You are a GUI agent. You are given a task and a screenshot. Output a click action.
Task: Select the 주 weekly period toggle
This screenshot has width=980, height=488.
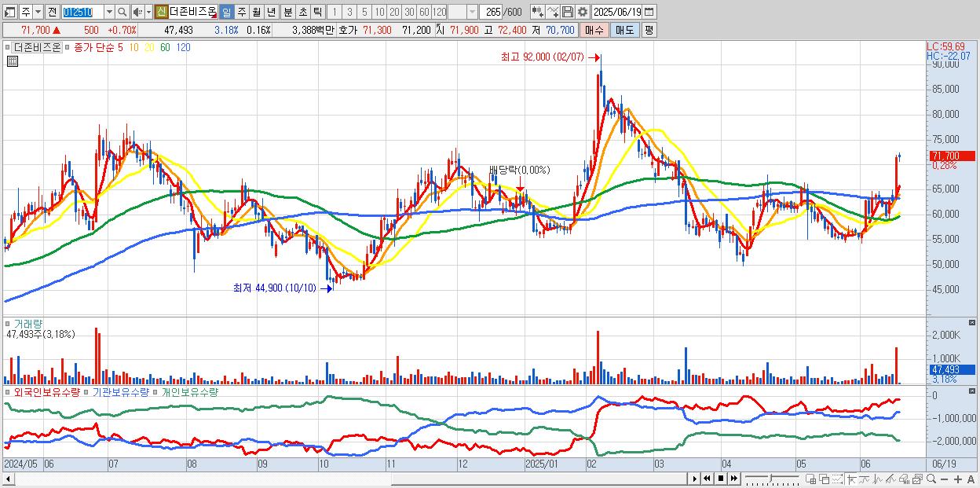click(241, 12)
